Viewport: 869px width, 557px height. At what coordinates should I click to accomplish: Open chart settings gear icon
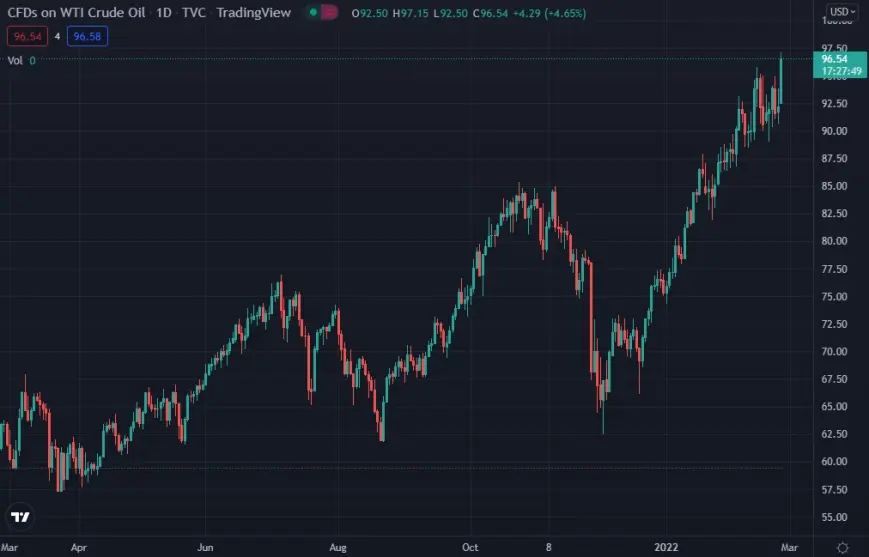pos(842,548)
